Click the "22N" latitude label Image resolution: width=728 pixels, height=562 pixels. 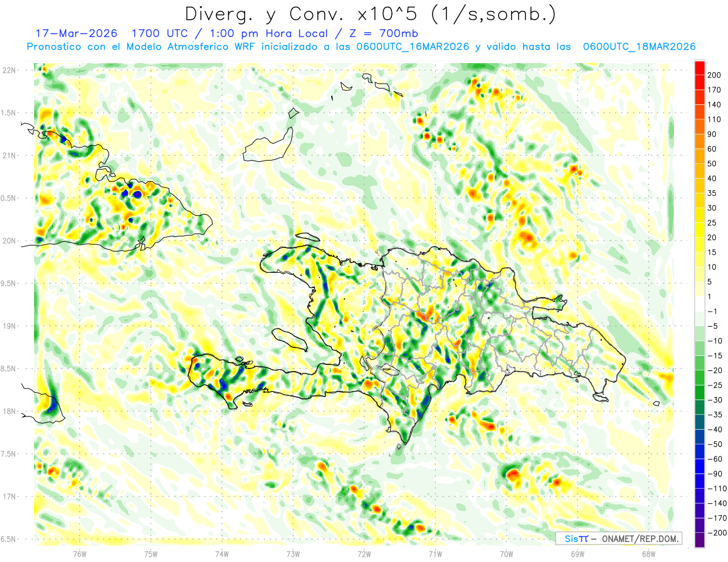tap(9, 70)
